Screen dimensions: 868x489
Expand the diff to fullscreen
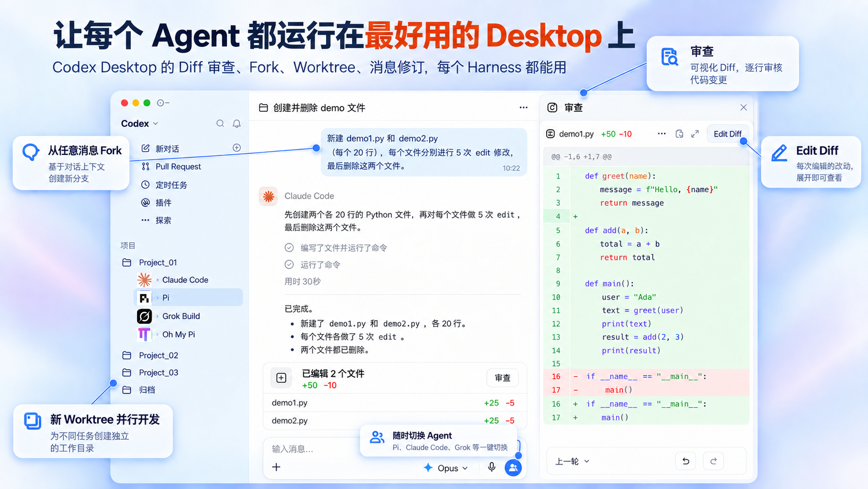pos(695,134)
